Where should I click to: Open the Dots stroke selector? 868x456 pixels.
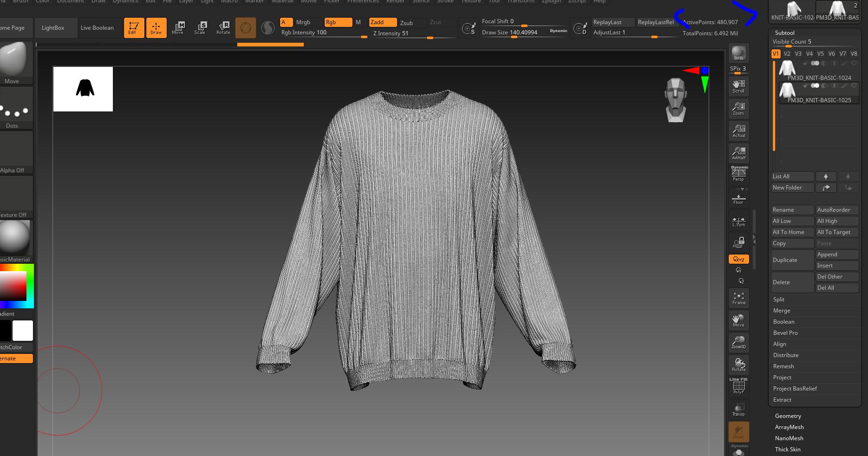pos(16,108)
